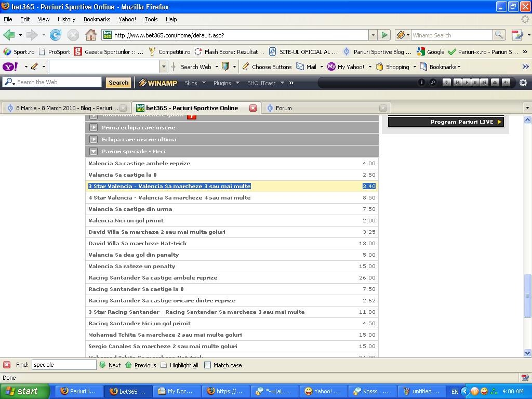Open the Bookmarks menu in menu bar
Viewport: 532px width, 399px height.
(97, 19)
